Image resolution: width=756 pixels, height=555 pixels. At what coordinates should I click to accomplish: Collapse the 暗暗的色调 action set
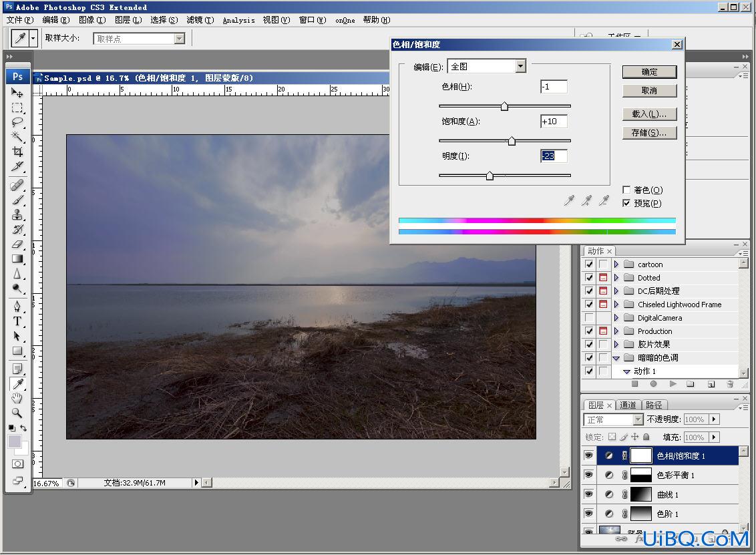[616, 358]
